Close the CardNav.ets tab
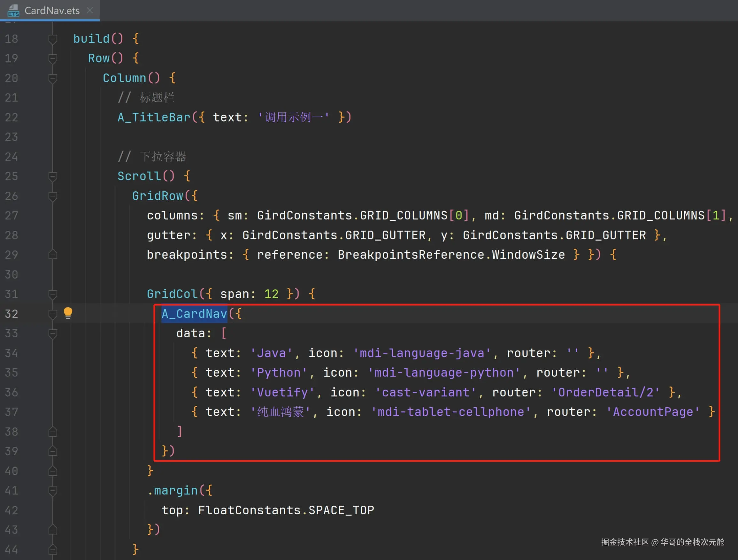 click(x=89, y=10)
